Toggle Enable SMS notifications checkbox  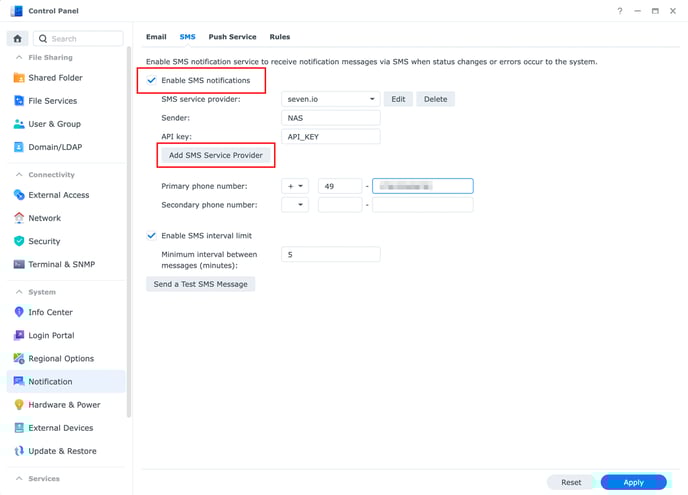pos(151,80)
